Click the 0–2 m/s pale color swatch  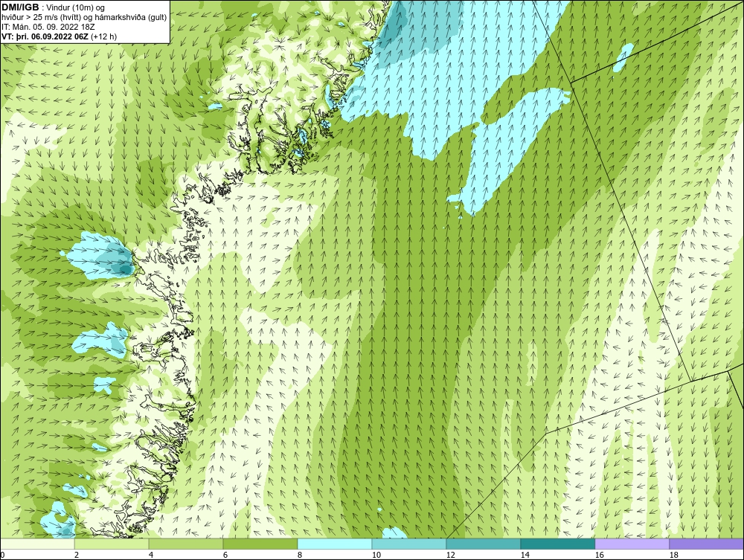(x=37, y=544)
